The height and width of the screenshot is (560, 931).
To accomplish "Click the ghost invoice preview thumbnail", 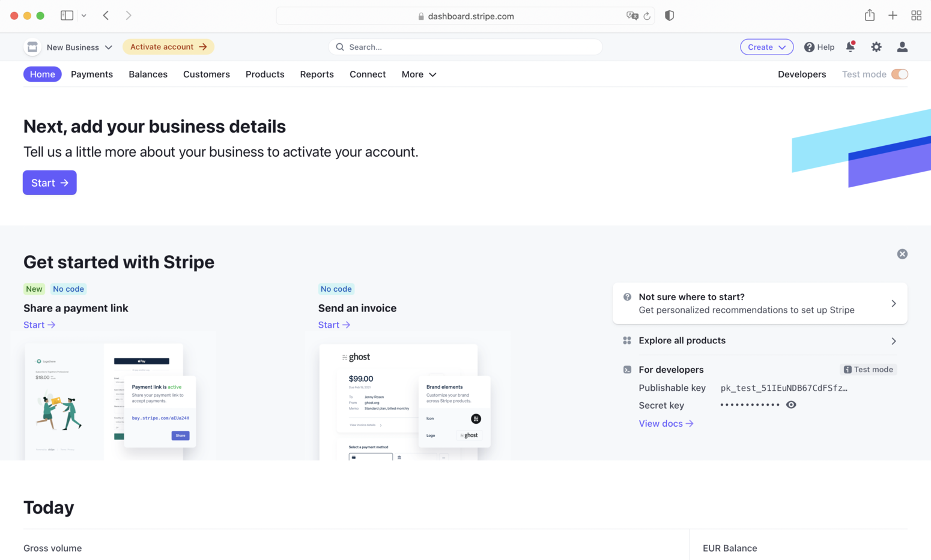I will [x=405, y=402].
